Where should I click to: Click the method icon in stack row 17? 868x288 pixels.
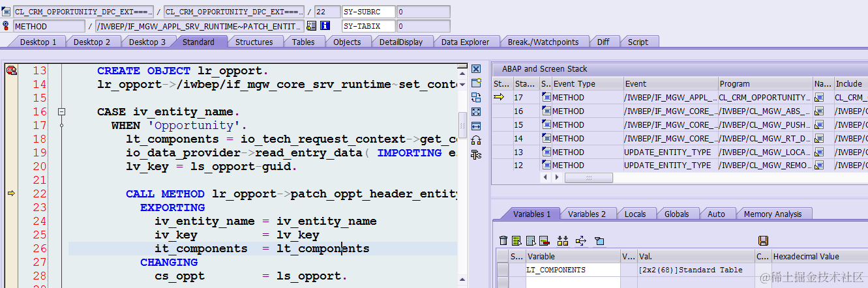(546, 97)
